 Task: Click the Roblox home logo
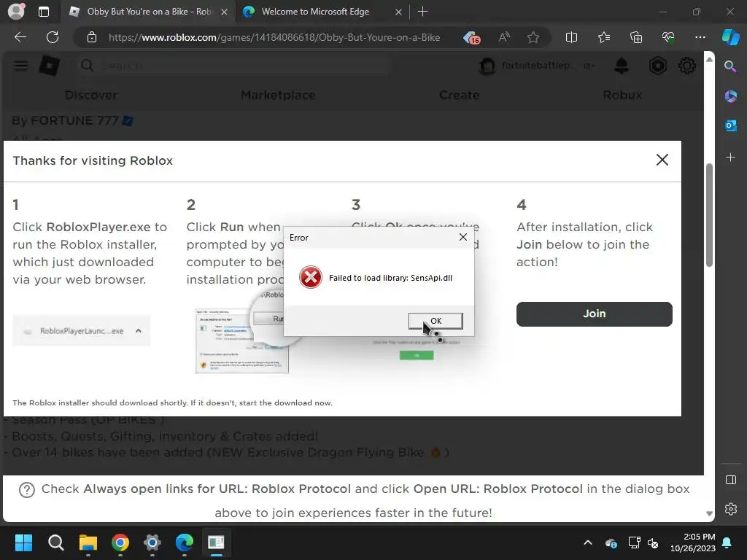pyautogui.click(x=49, y=66)
